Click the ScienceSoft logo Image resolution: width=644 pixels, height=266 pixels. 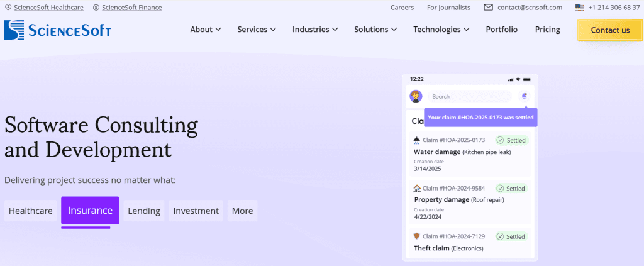[x=57, y=30]
